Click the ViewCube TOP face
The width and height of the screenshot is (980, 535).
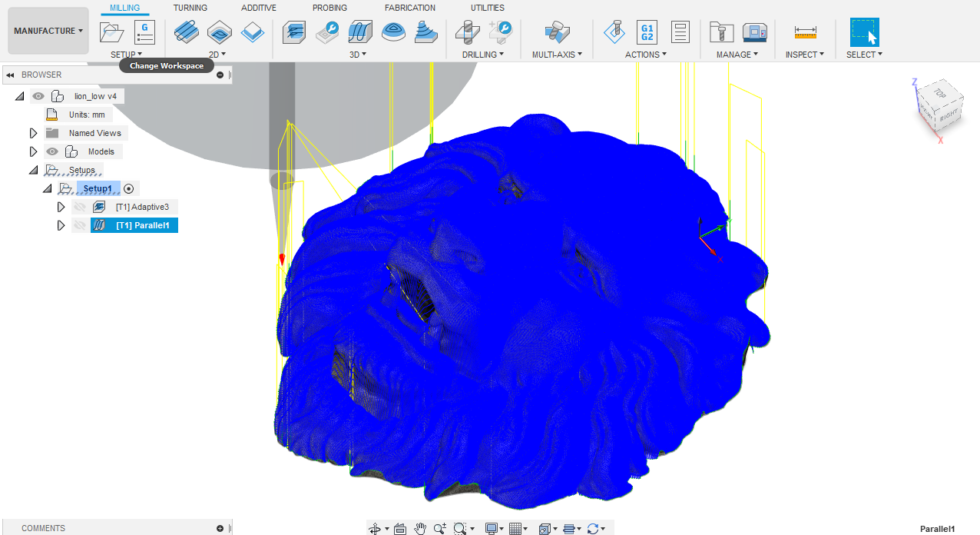[939, 93]
